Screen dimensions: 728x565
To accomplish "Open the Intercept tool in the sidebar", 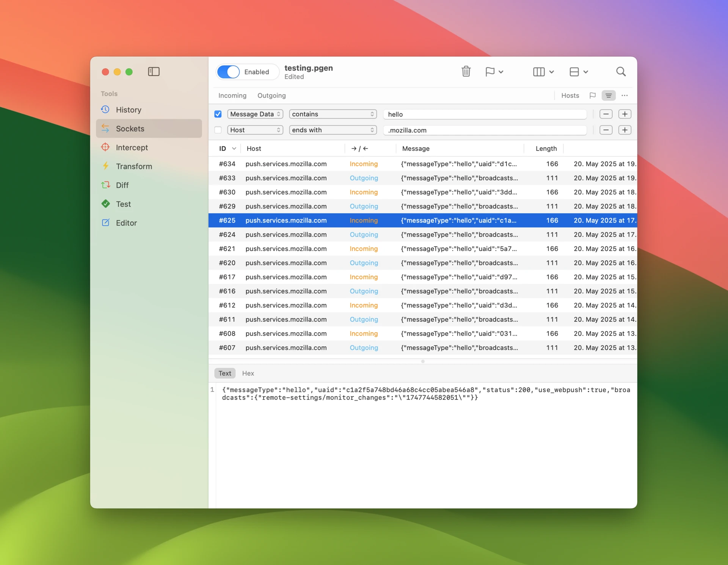I will 132,148.
